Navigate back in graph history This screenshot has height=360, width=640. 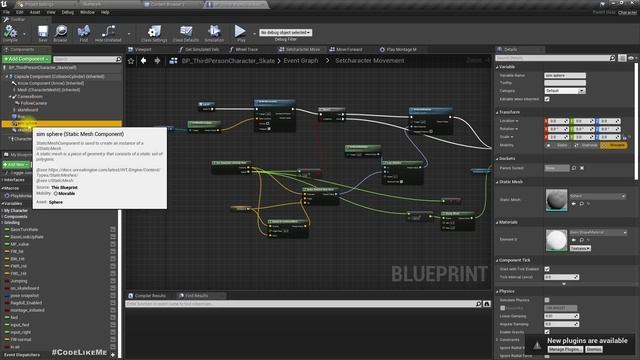(143, 60)
